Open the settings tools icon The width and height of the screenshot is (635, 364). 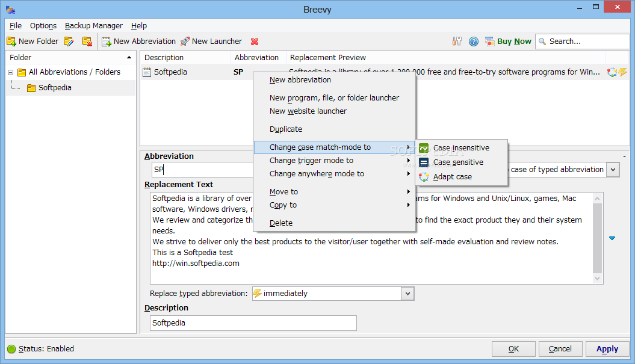[457, 42]
